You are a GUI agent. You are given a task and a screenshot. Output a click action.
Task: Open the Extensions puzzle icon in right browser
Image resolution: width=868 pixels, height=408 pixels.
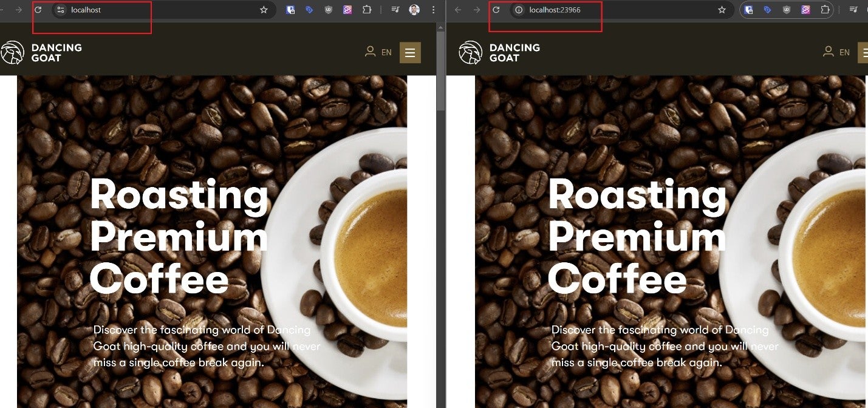tap(825, 10)
